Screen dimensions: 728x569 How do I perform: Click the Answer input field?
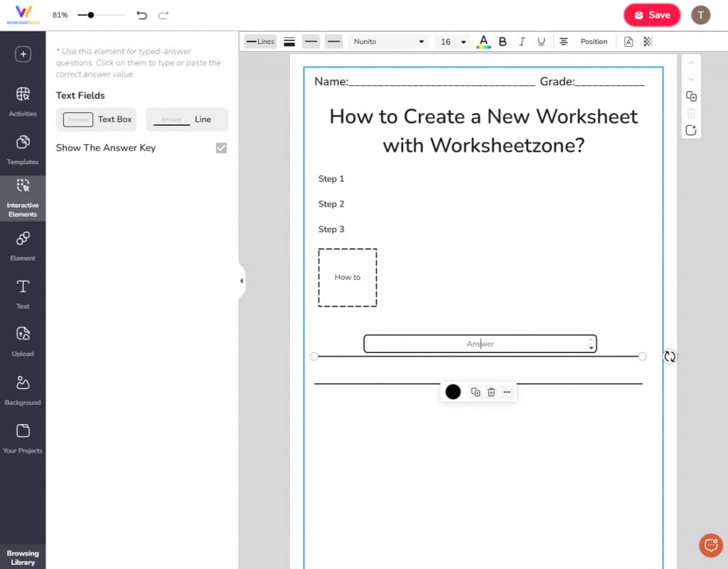pyautogui.click(x=480, y=344)
